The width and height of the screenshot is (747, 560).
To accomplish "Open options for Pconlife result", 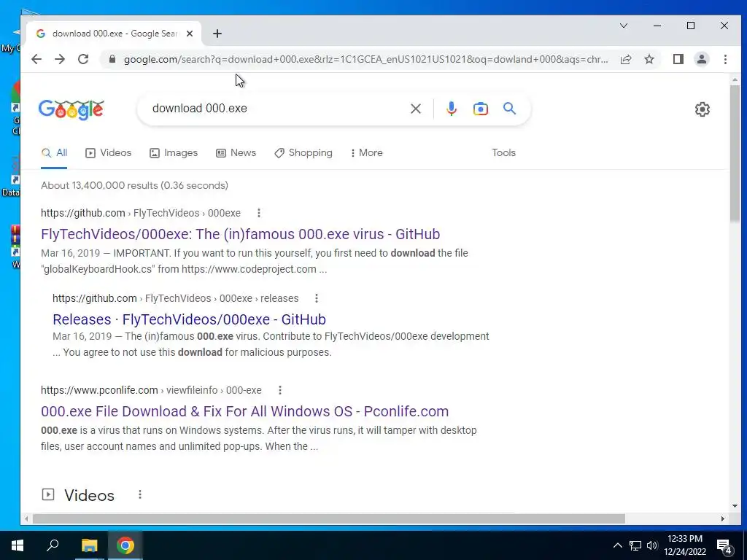I will point(279,390).
